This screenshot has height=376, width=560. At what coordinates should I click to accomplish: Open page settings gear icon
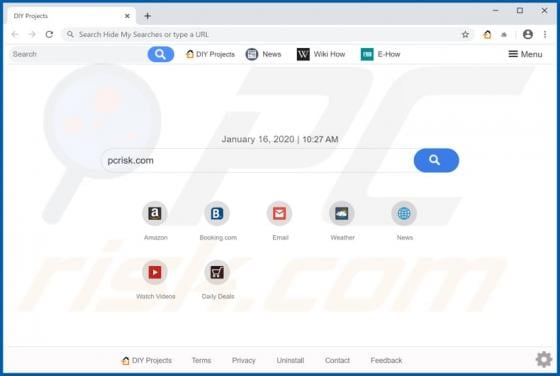(544, 359)
